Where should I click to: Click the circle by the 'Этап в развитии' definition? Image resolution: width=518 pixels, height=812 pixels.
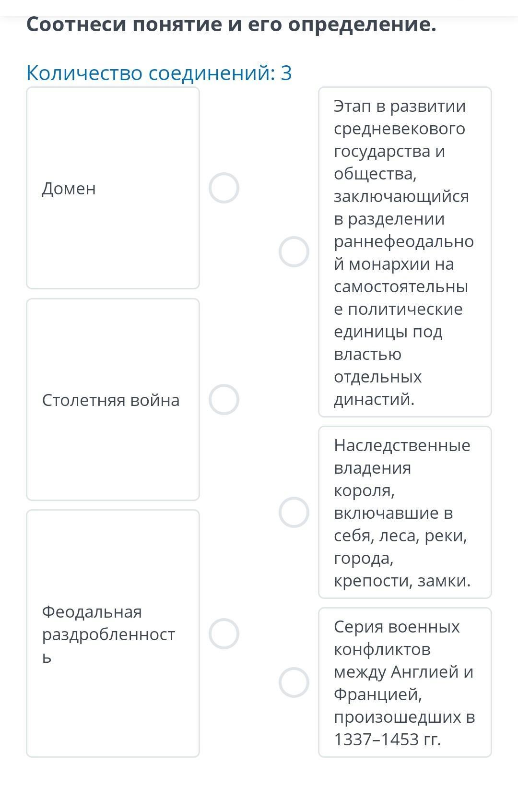click(x=294, y=251)
